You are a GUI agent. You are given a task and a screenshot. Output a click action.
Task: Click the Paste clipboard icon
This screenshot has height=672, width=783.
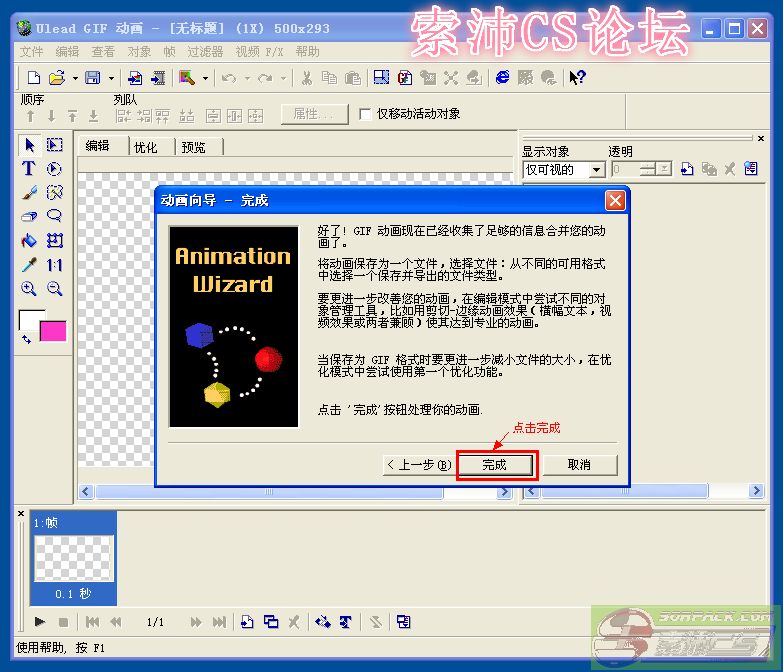click(x=353, y=78)
